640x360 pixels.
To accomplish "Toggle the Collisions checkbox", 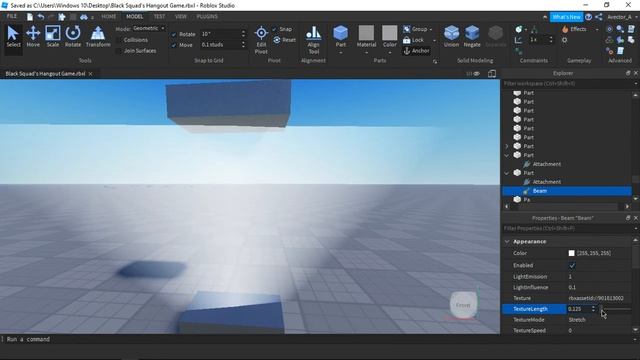I will [119, 40].
